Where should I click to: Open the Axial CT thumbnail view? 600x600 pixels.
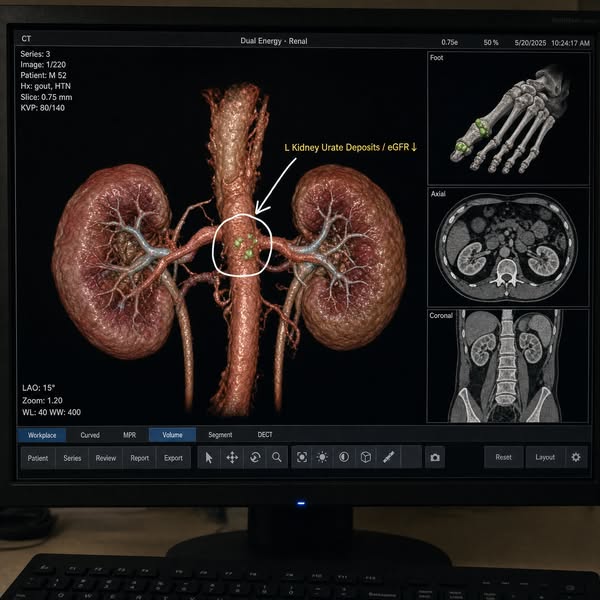pyautogui.click(x=508, y=247)
